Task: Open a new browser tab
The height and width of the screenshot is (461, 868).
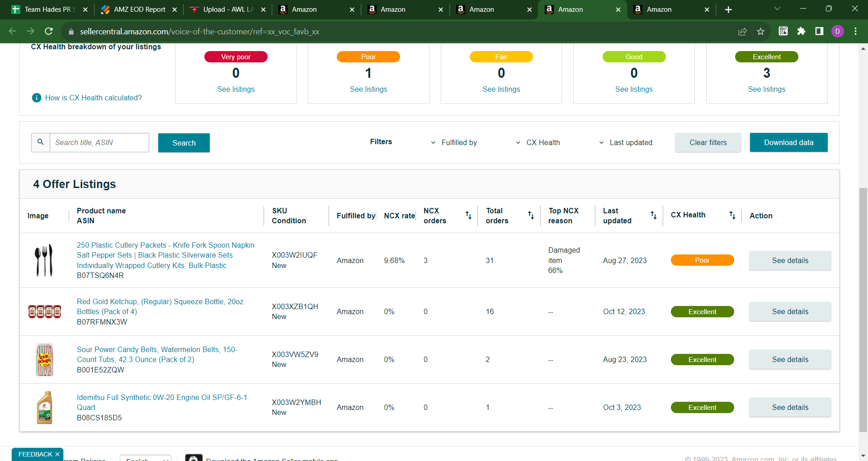Action: [x=728, y=9]
